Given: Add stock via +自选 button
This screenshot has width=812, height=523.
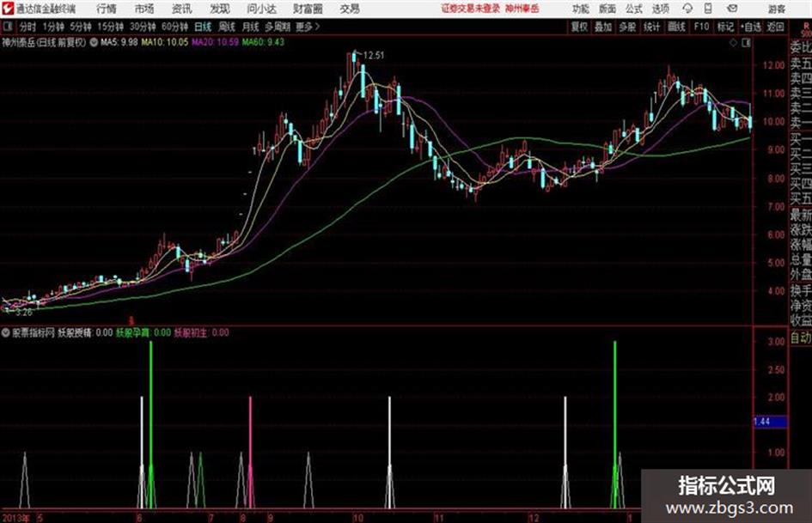Looking at the screenshot, I should (x=750, y=27).
